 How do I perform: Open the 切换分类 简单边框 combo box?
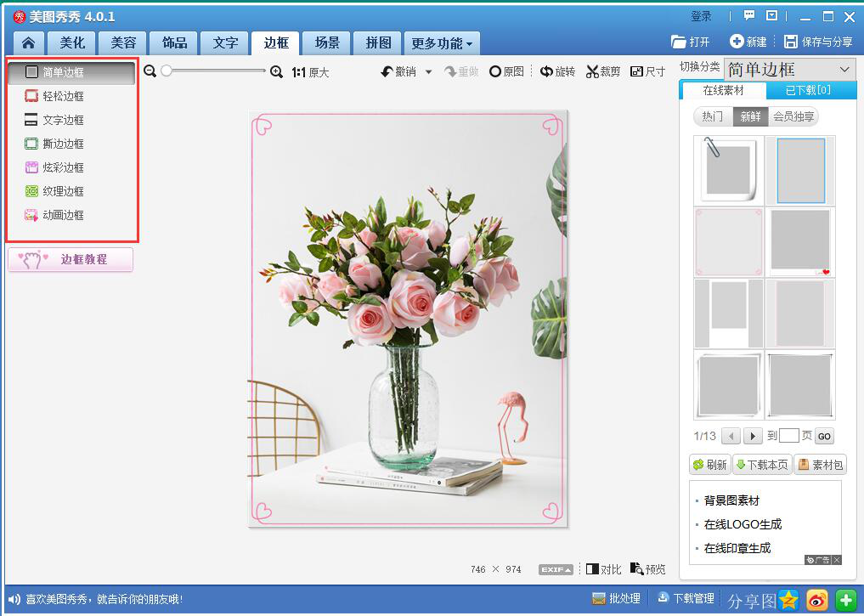(790, 70)
